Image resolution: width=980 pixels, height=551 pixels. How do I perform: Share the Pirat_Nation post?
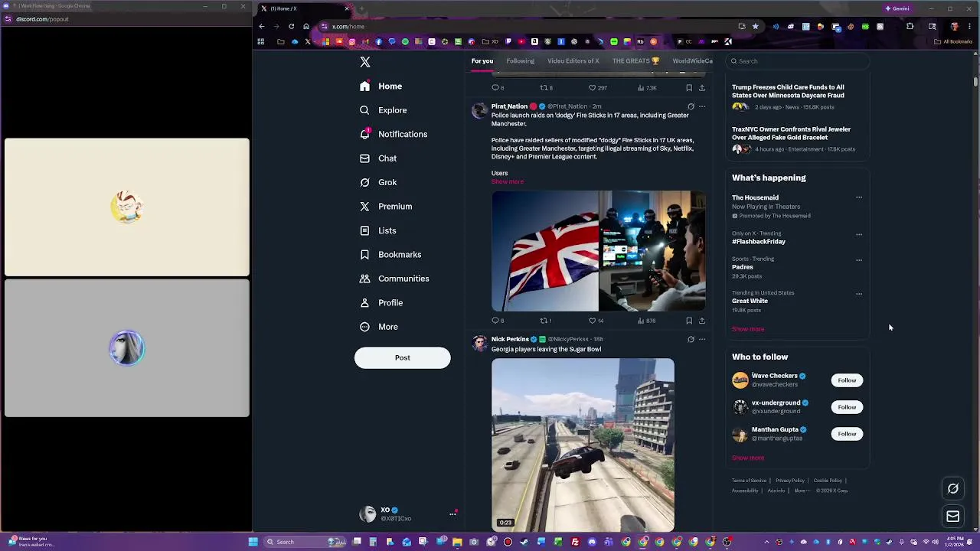pos(702,321)
